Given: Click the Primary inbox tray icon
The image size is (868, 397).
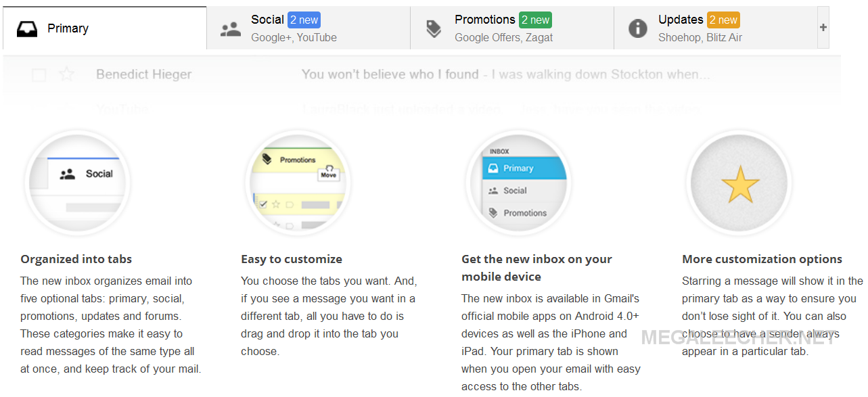Looking at the screenshot, I should (x=27, y=28).
